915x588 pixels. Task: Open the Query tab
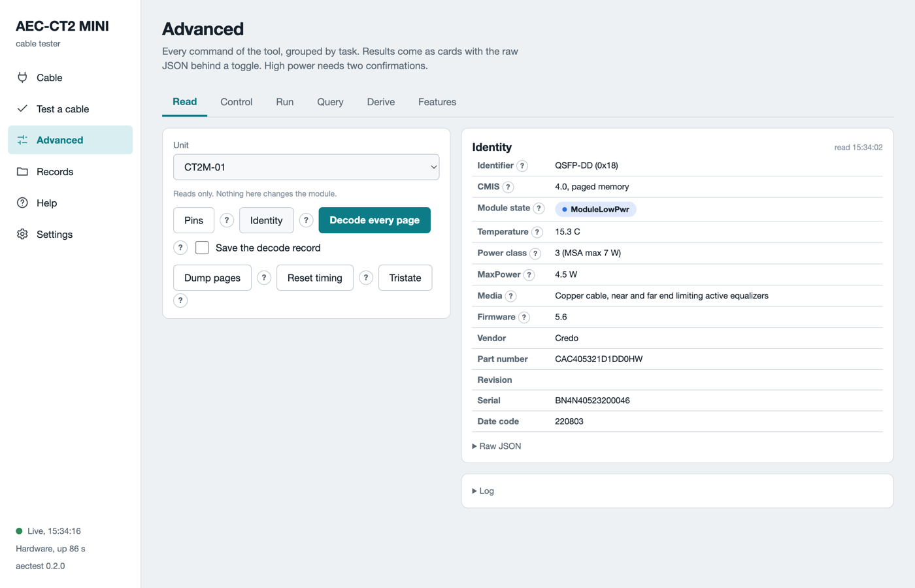click(330, 102)
